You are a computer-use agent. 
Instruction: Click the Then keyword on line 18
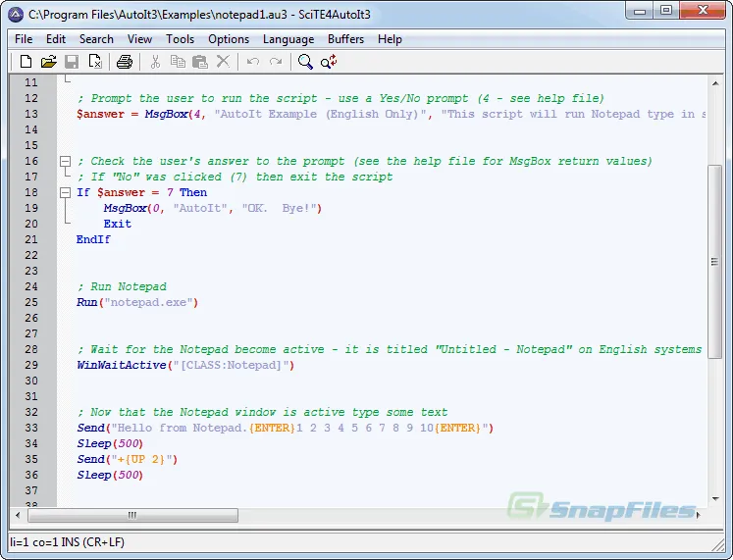[193, 192]
